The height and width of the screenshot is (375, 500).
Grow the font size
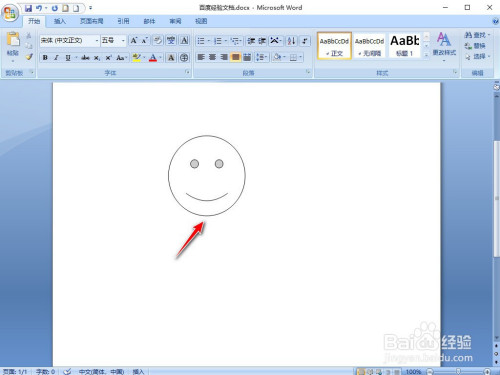click(x=134, y=41)
